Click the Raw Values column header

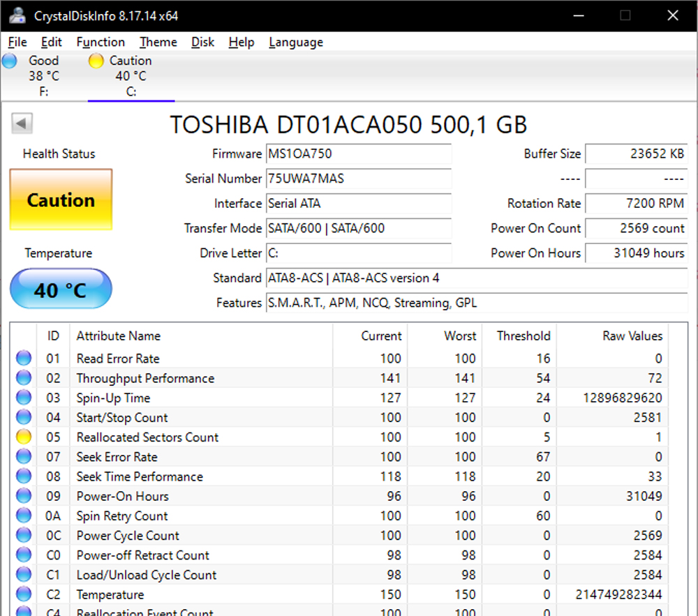click(x=632, y=336)
